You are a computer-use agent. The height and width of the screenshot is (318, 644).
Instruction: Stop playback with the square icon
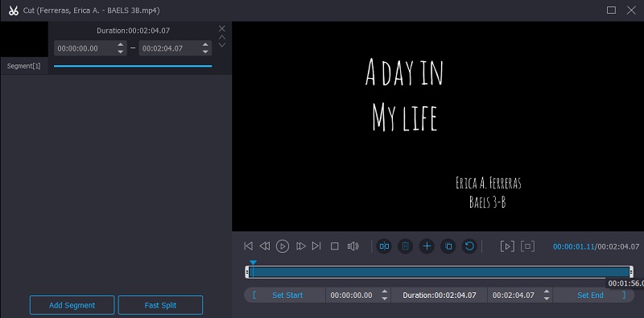[335, 246]
